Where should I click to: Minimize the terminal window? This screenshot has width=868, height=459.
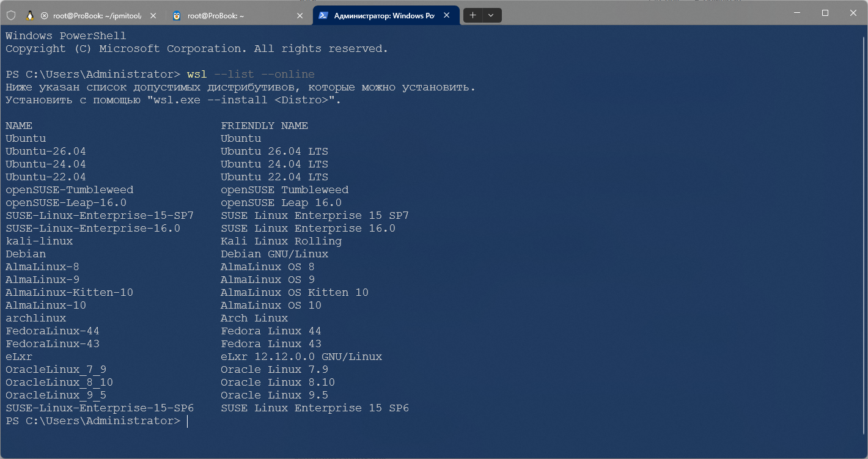click(x=796, y=13)
